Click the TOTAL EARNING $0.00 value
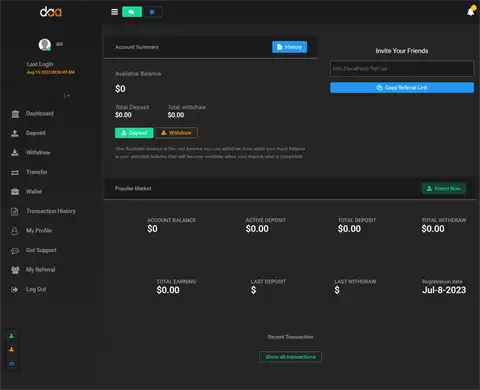480x390 pixels. click(x=168, y=290)
